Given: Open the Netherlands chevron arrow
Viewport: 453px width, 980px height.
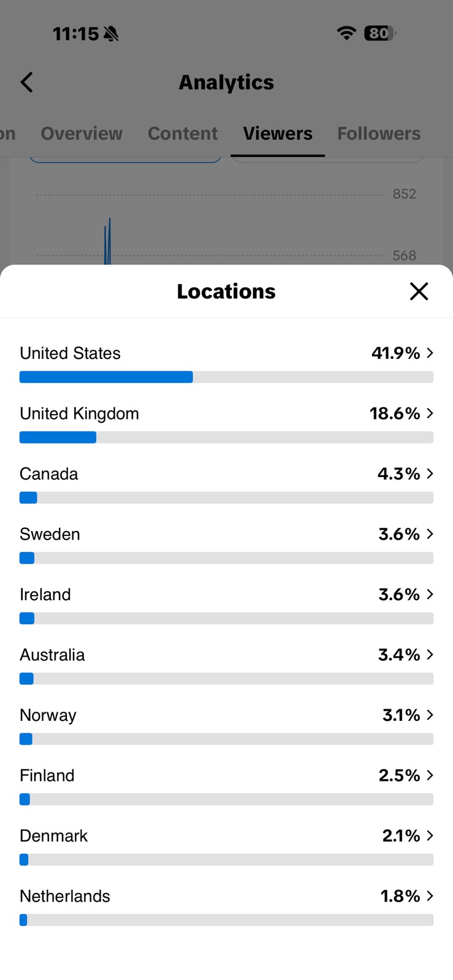Looking at the screenshot, I should click(430, 896).
